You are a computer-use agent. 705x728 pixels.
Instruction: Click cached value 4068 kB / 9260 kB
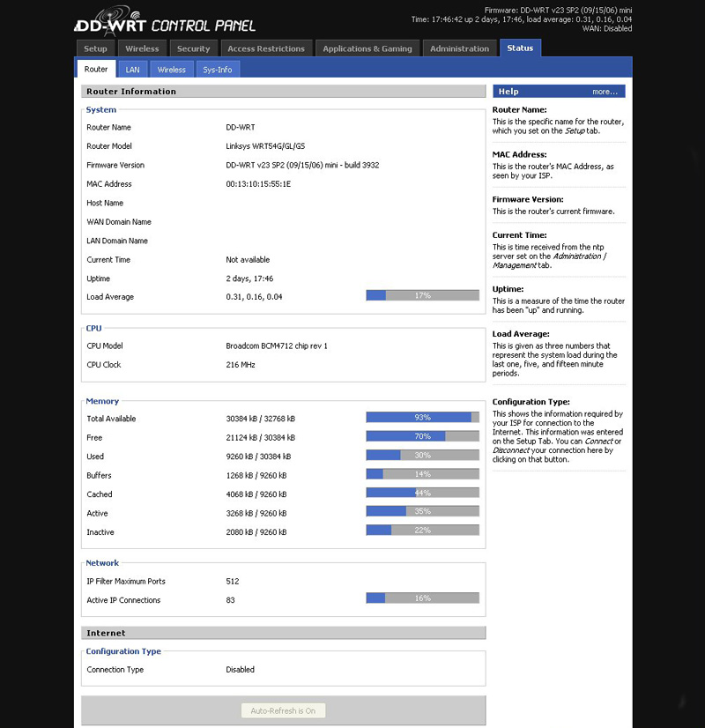click(256, 494)
